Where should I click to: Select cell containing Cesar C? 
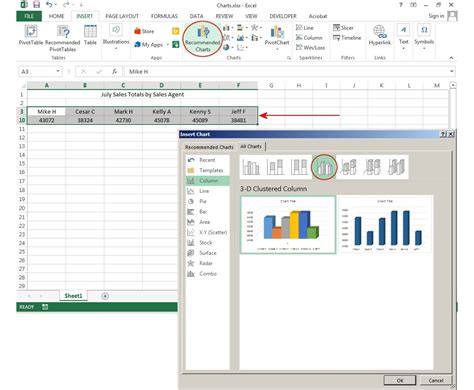pos(85,111)
